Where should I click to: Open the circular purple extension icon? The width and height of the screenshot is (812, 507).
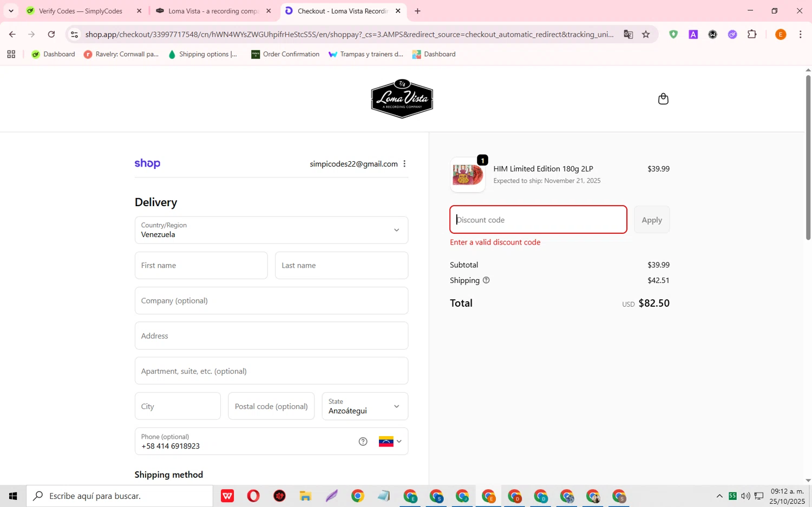(x=732, y=34)
